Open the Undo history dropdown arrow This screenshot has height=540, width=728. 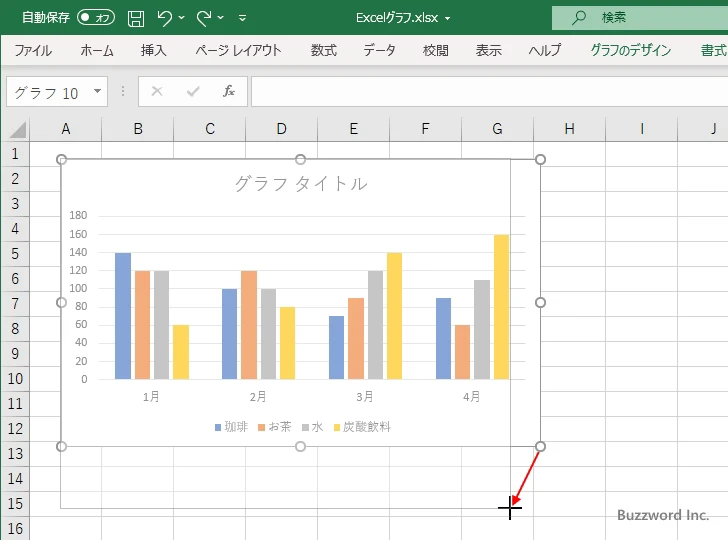click(x=182, y=18)
